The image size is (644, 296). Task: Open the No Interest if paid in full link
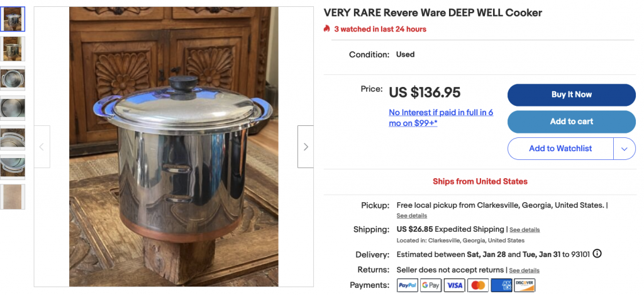(441, 118)
